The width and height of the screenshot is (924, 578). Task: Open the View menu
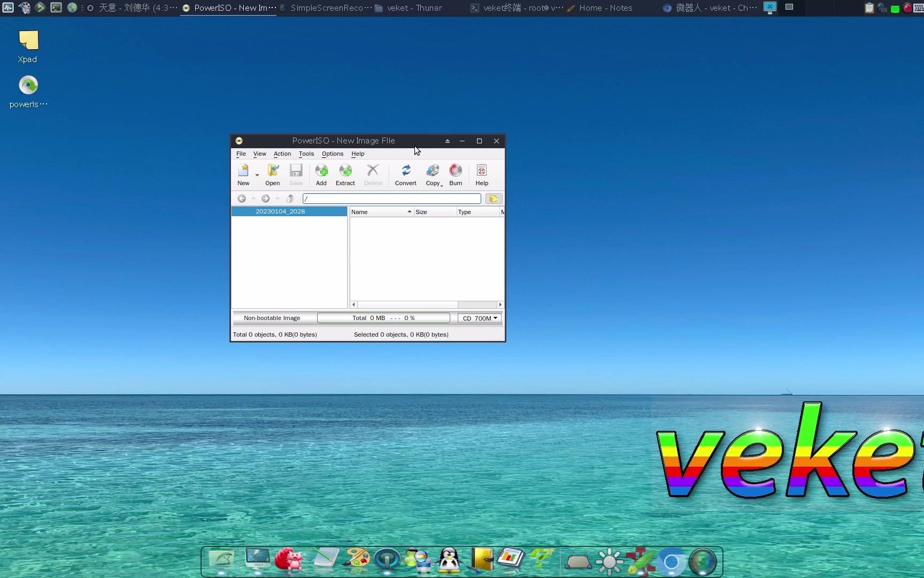(260, 154)
